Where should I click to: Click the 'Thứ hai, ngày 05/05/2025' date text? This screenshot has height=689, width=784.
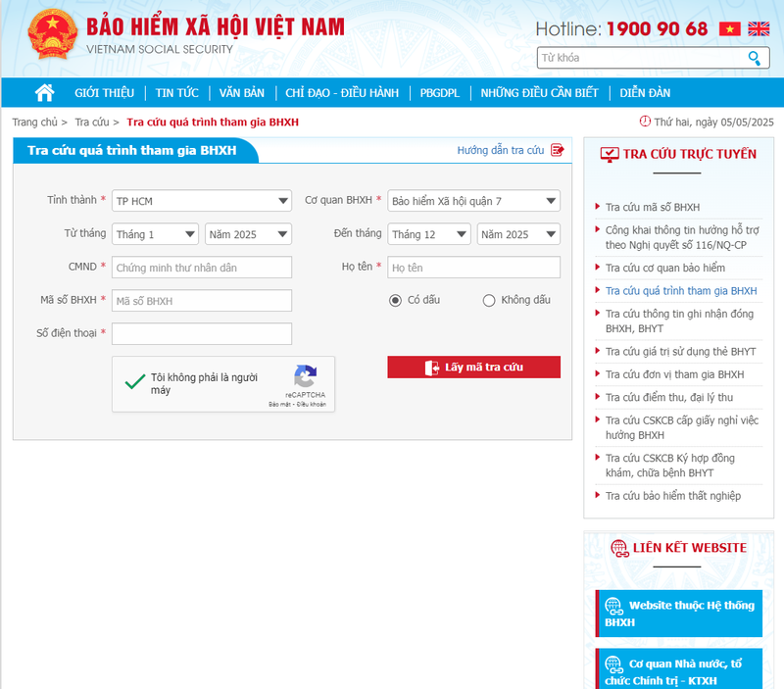pyautogui.click(x=713, y=122)
